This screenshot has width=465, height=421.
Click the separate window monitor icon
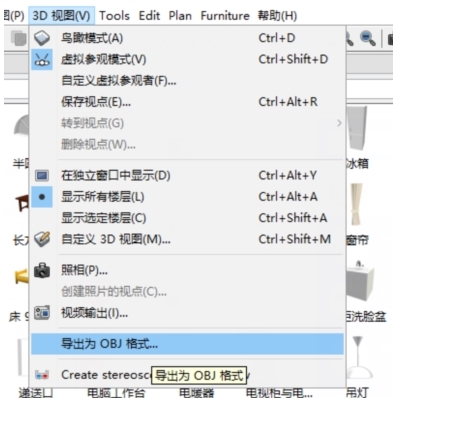[42, 175]
